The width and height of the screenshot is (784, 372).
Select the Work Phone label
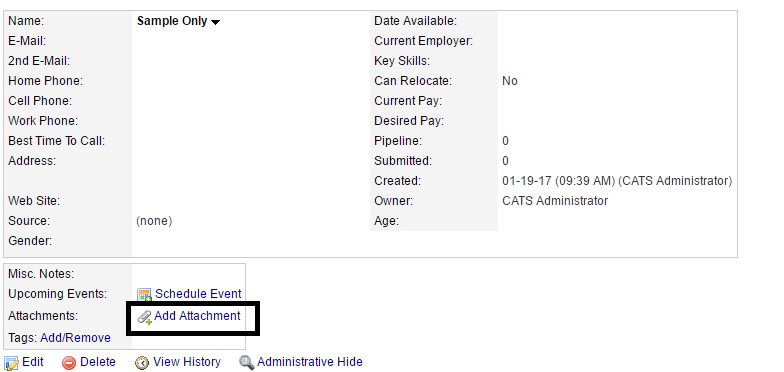tap(43, 121)
